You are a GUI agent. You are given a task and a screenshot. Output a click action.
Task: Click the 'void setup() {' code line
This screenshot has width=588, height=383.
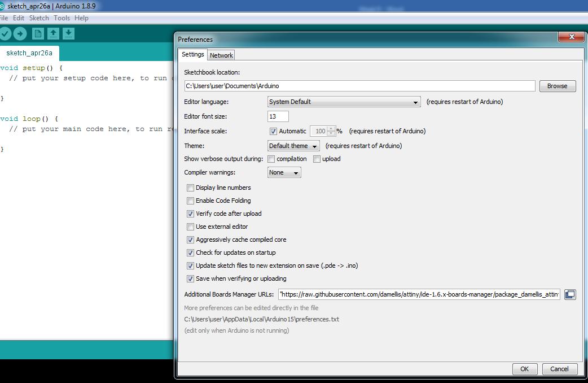pos(32,68)
